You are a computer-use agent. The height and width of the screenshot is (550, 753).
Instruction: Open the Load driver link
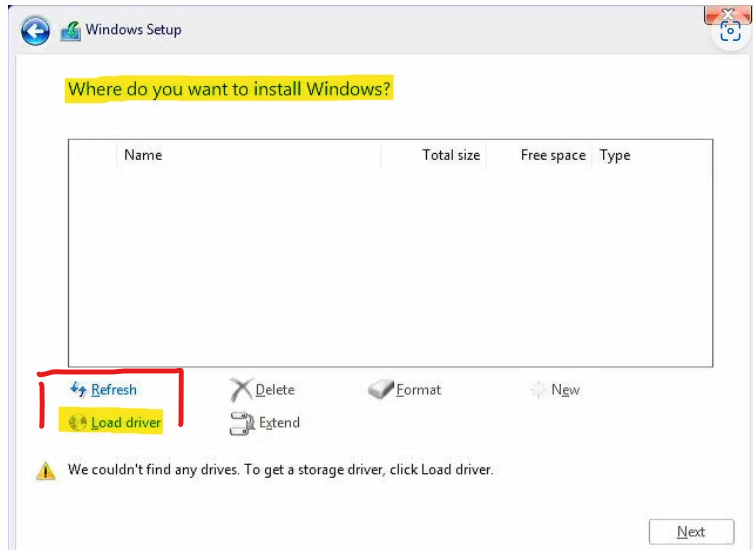(x=126, y=423)
